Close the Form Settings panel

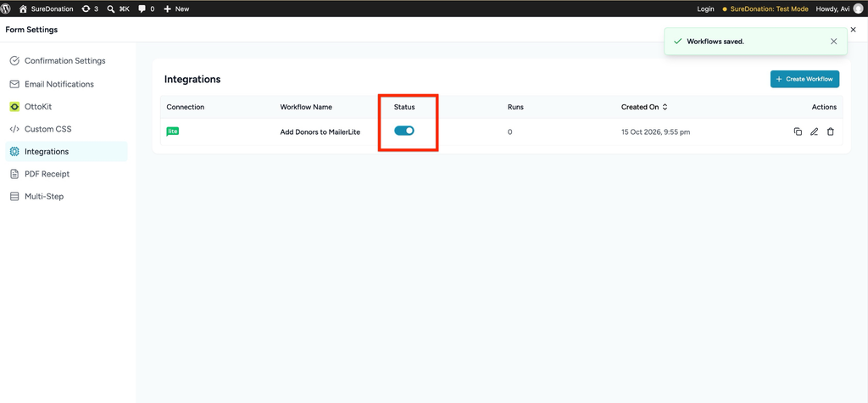(x=853, y=30)
